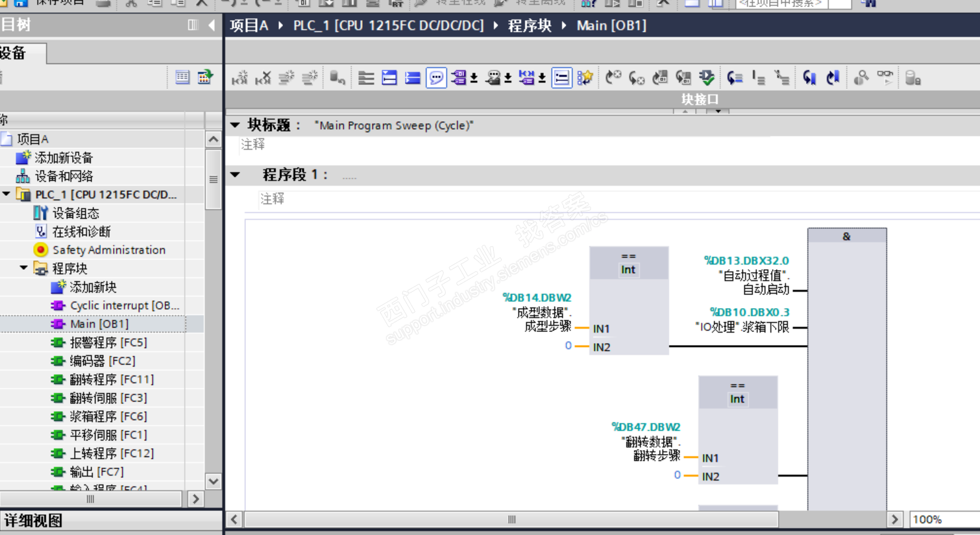
Task: Click PLC_1 in the breadcrumb path
Action: point(388,26)
